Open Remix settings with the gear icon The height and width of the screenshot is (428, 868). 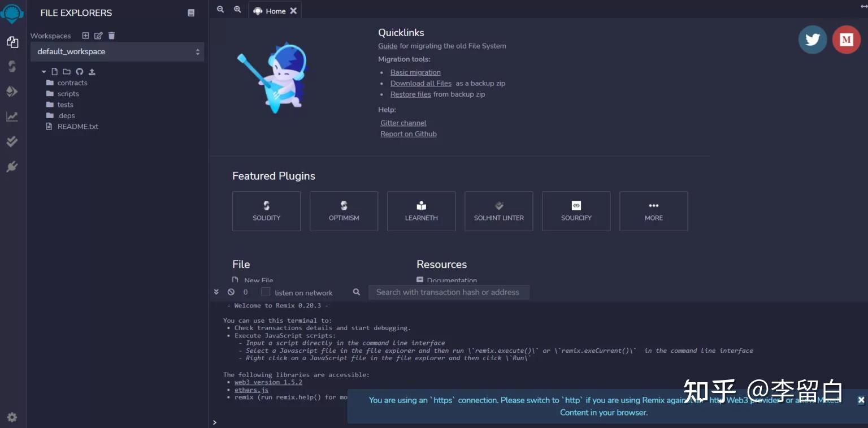click(x=12, y=417)
